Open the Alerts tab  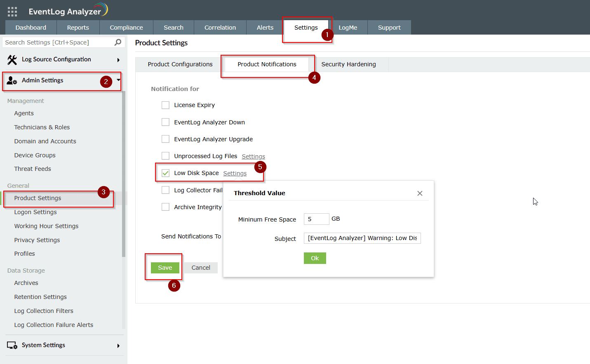[x=265, y=28]
